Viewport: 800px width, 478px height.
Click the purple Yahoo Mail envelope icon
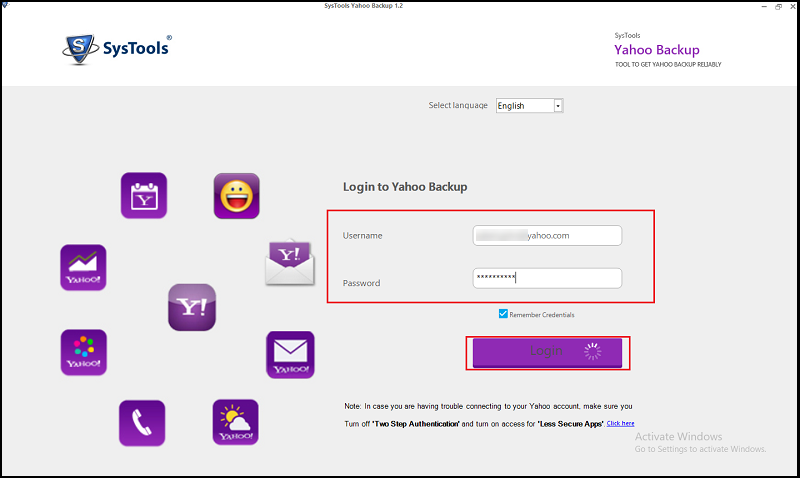click(x=290, y=355)
